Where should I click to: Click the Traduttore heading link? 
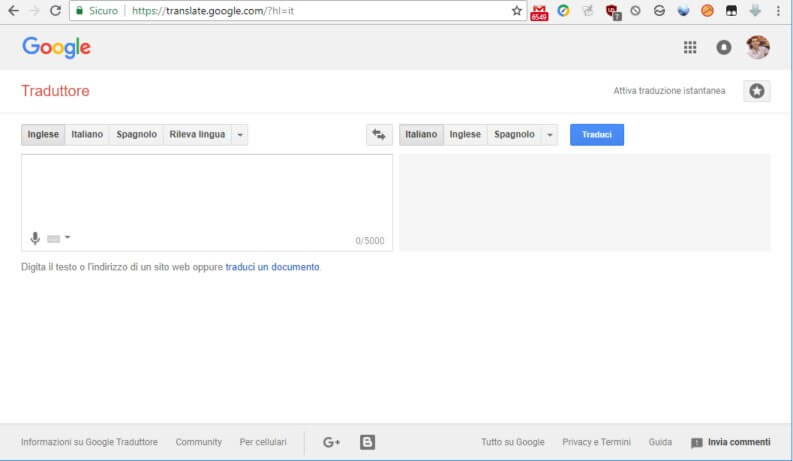point(55,91)
